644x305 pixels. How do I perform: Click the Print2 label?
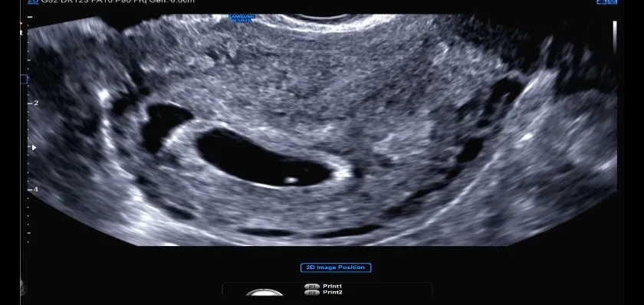click(x=332, y=293)
